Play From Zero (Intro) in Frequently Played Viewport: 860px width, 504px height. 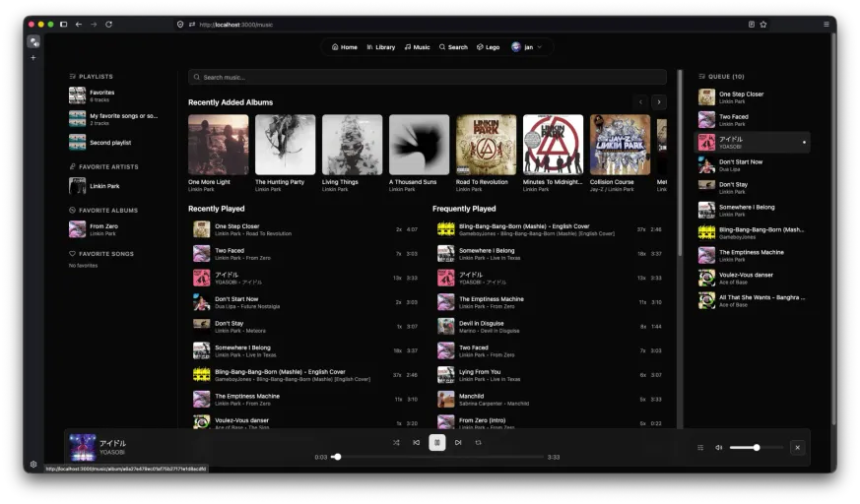tap(550, 422)
